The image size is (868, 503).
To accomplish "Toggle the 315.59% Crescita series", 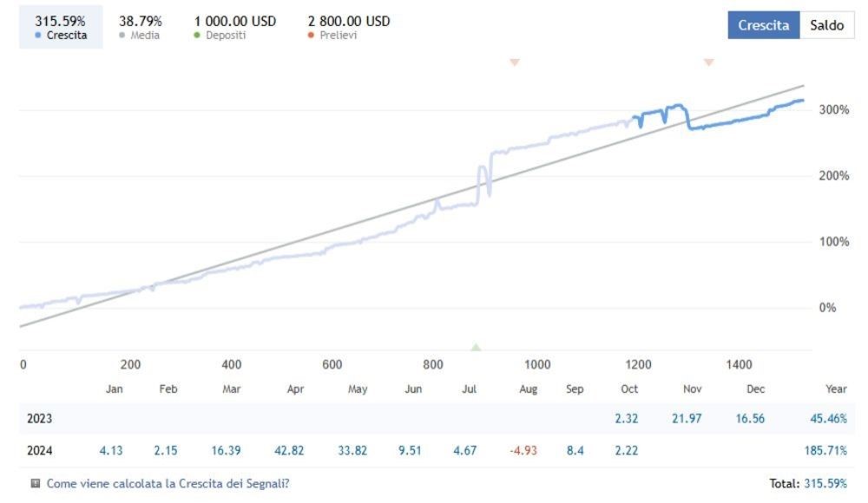I will [61, 27].
